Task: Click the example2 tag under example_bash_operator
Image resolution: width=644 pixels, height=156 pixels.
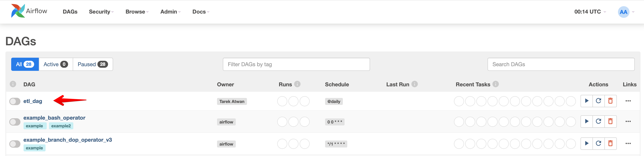Action: 61,126
